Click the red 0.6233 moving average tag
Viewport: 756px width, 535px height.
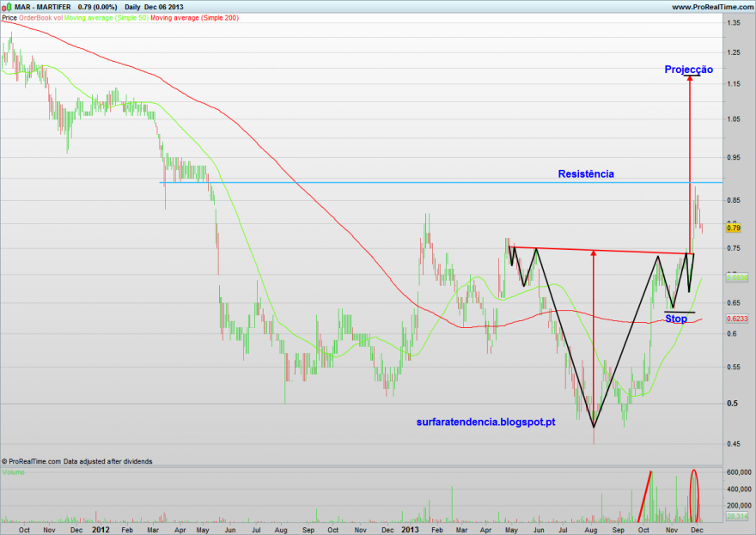click(x=737, y=319)
